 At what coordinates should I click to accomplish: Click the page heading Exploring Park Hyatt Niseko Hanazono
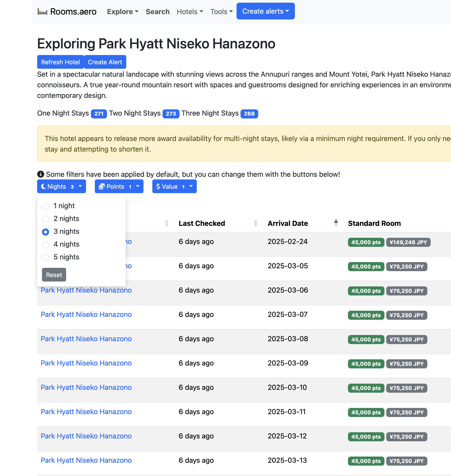click(156, 44)
